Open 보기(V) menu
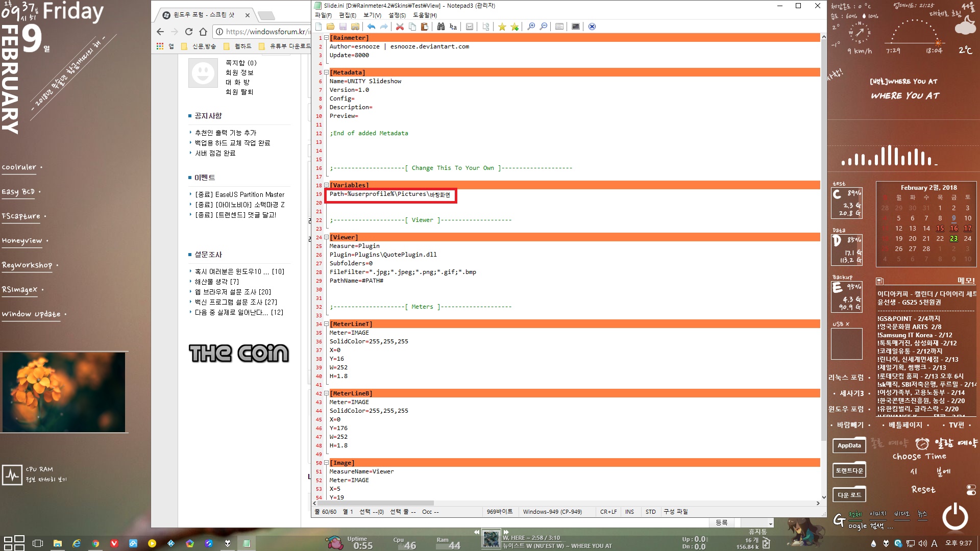980x551 pixels. click(372, 15)
